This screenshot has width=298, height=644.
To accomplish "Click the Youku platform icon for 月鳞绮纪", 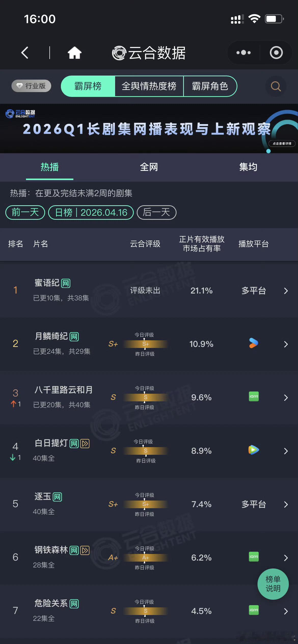I will pos(253,343).
